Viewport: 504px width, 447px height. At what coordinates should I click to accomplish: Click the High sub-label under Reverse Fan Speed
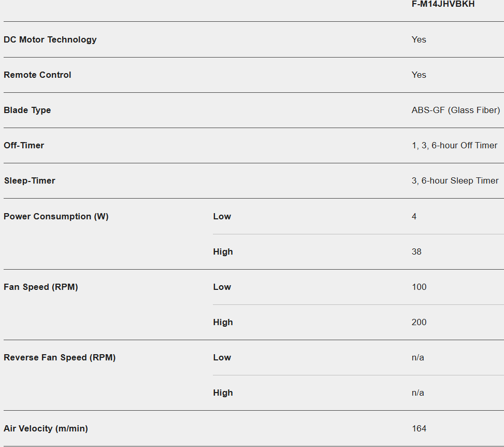pyautogui.click(x=223, y=393)
